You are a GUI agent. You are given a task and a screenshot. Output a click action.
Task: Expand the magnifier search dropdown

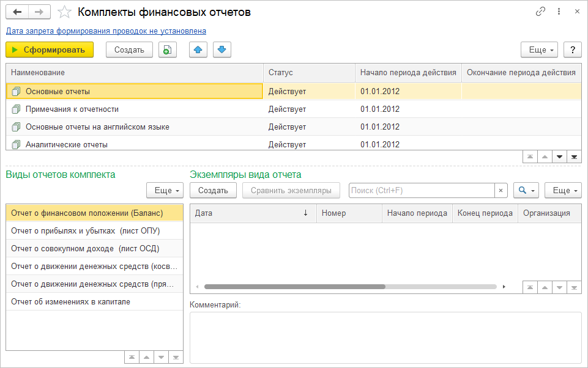click(x=526, y=191)
